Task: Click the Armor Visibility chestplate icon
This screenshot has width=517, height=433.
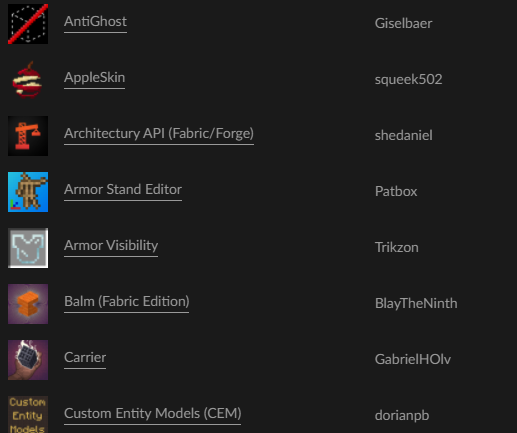Action: point(28,248)
